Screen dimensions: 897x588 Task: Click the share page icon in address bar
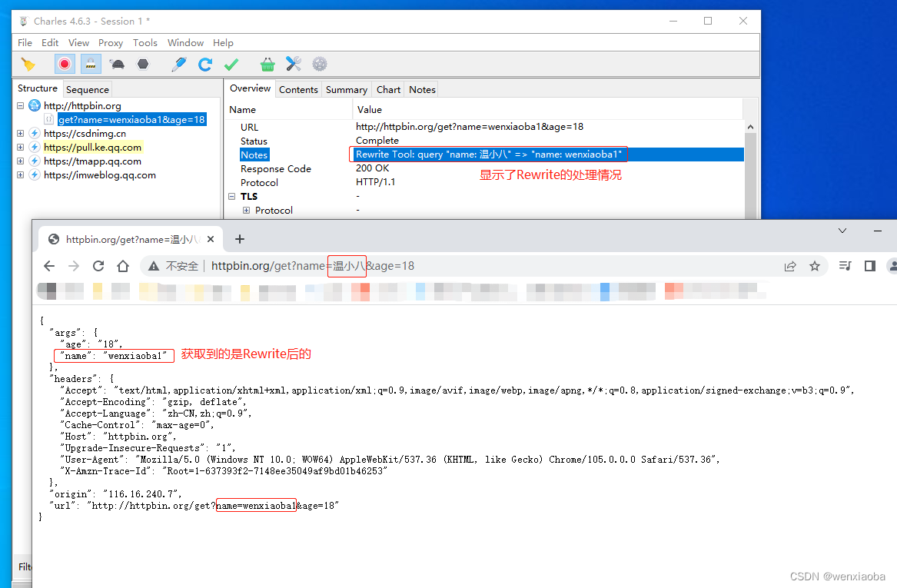coord(790,266)
